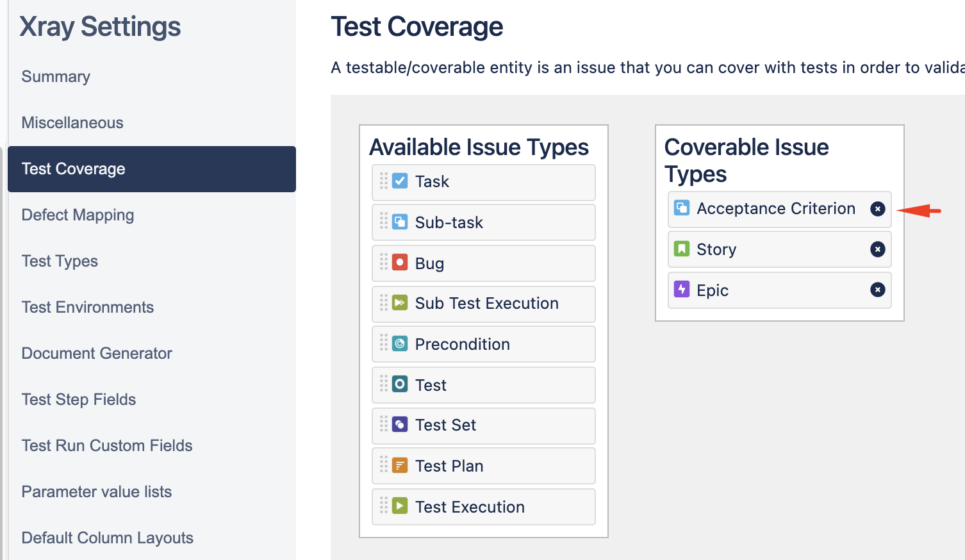
Task: Click the Test issue type icon
Action: pos(400,384)
